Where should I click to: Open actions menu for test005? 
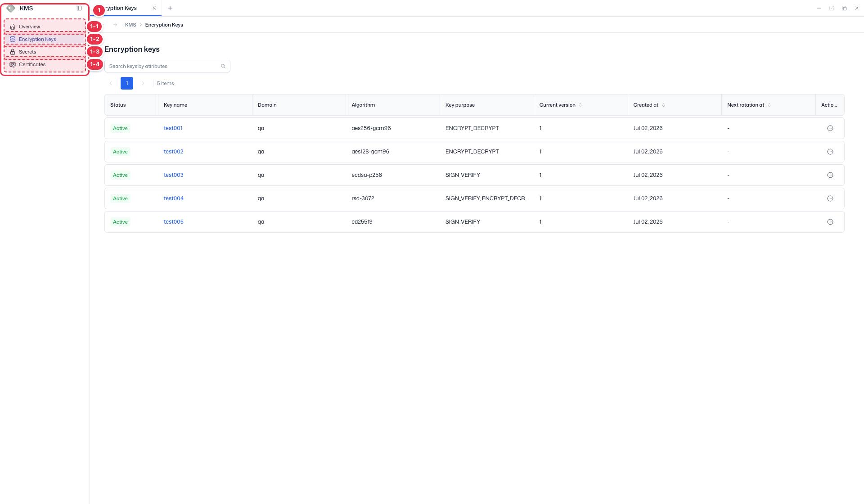(x=830, y=222)
